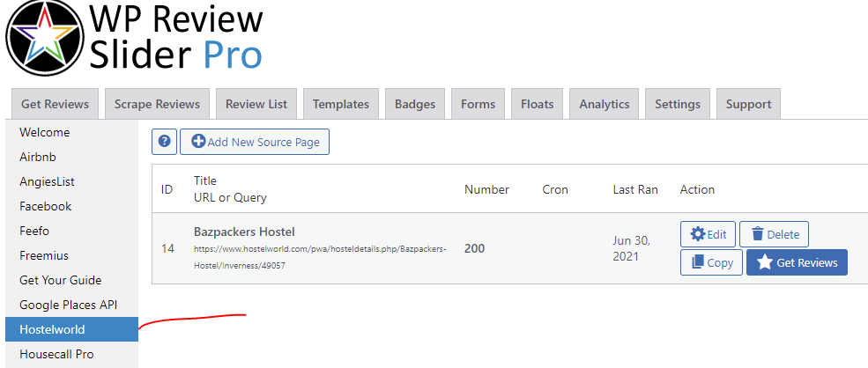This screenshot has width=868, height=368.
Task: Click the Number value 200
Action: (x=474, y=248)
